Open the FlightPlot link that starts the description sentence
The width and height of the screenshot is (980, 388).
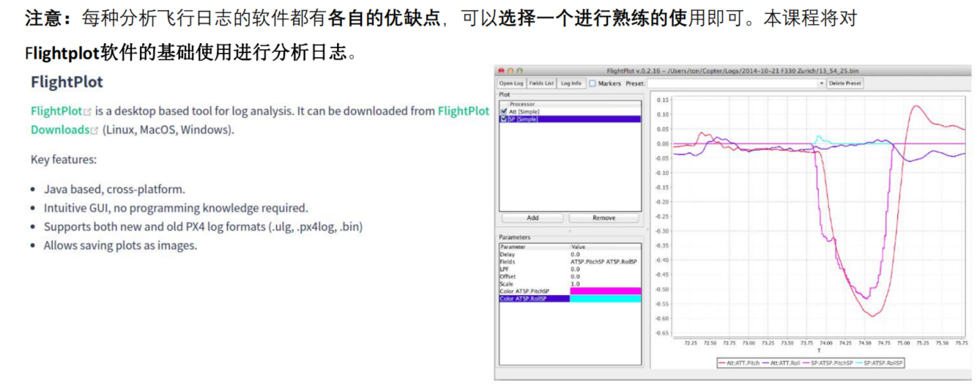(x=56, y=111)
